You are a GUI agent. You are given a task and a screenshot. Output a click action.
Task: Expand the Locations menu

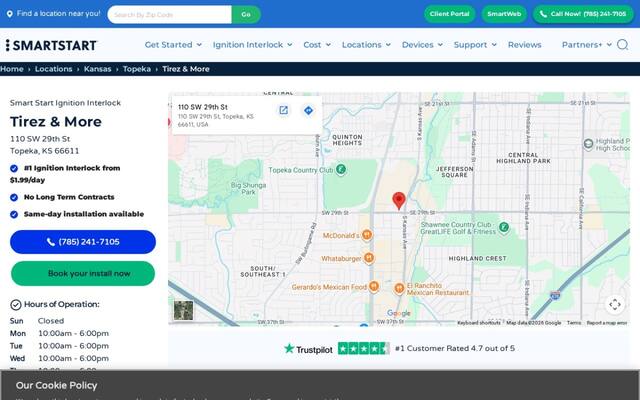(x=366, y=45)
